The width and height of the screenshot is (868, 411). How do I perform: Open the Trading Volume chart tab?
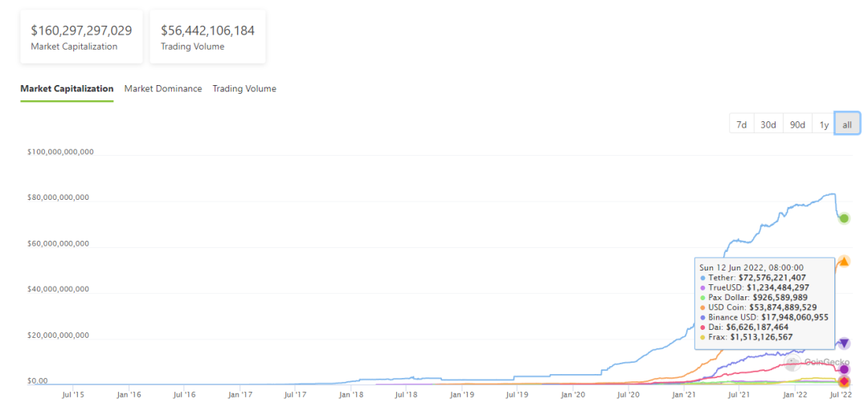tap(244, 88)
